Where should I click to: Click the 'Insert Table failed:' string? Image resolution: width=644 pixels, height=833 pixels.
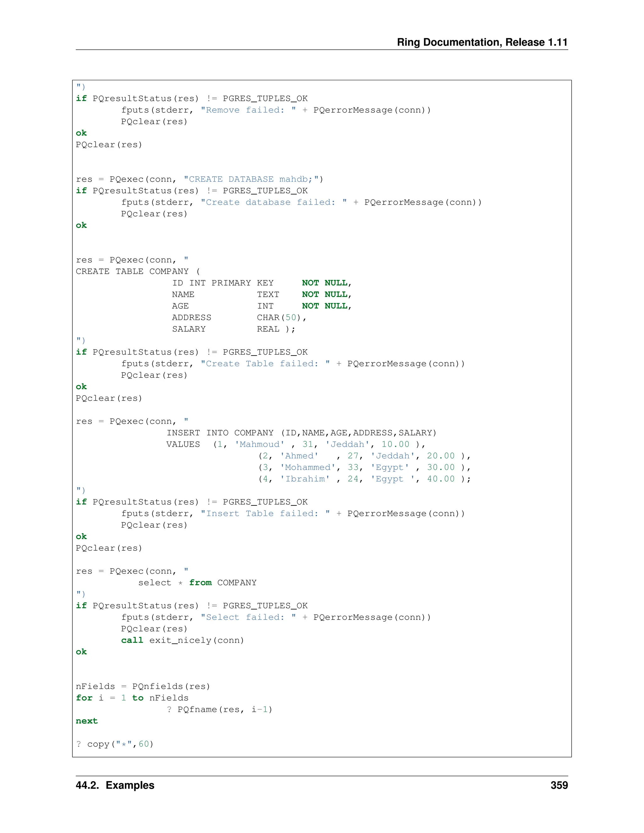[265, 514]
